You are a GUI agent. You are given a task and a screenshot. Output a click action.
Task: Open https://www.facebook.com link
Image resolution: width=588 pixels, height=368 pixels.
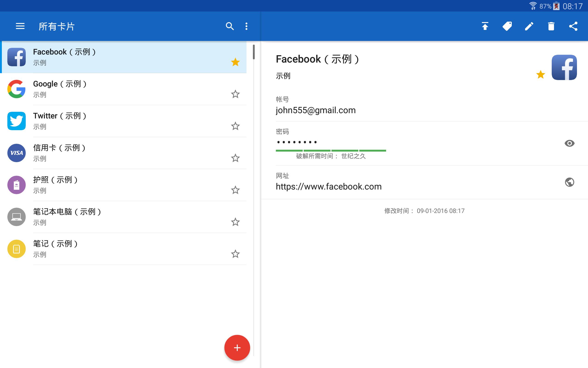329,187
